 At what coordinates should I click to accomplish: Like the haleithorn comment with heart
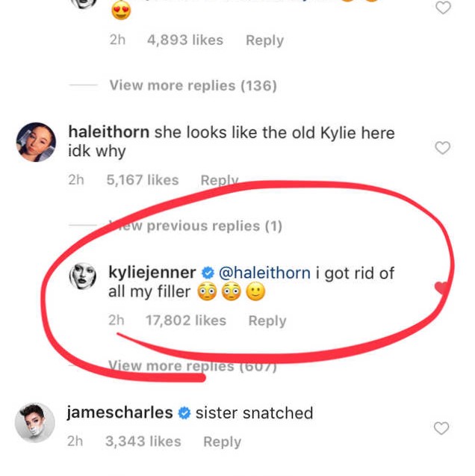(442, 148)
